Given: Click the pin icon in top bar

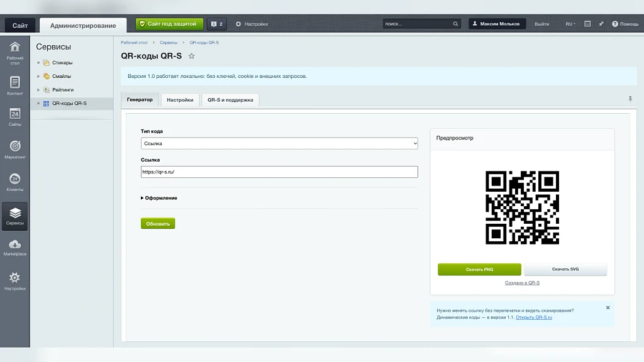Looking at the screenshot, I should pos(601,24).
